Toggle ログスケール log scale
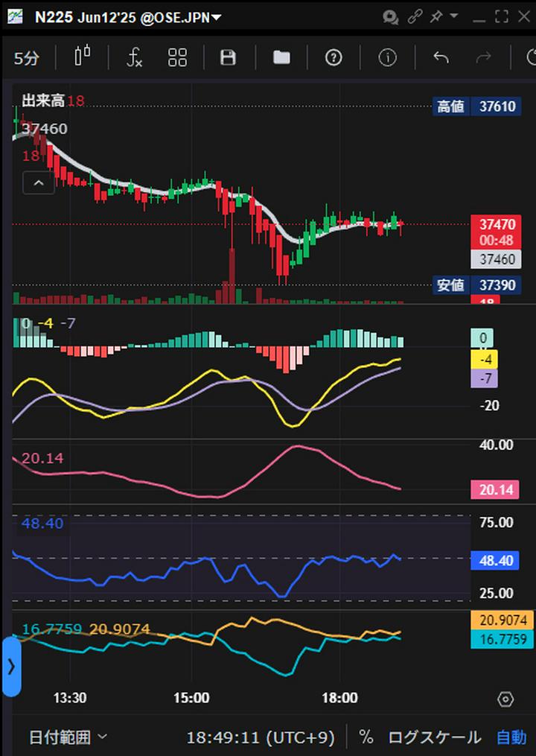The height and width of the screenshot is (756, 536). pos(434,737)
